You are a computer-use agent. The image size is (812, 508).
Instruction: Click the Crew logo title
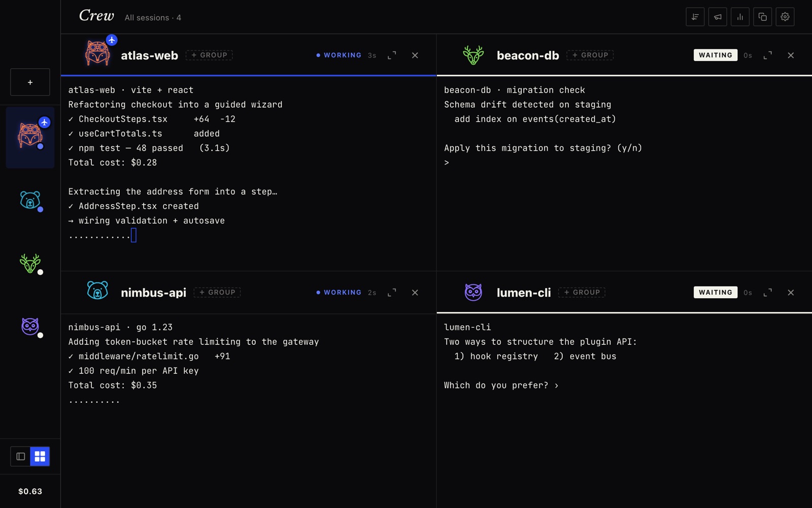[96, 16]
